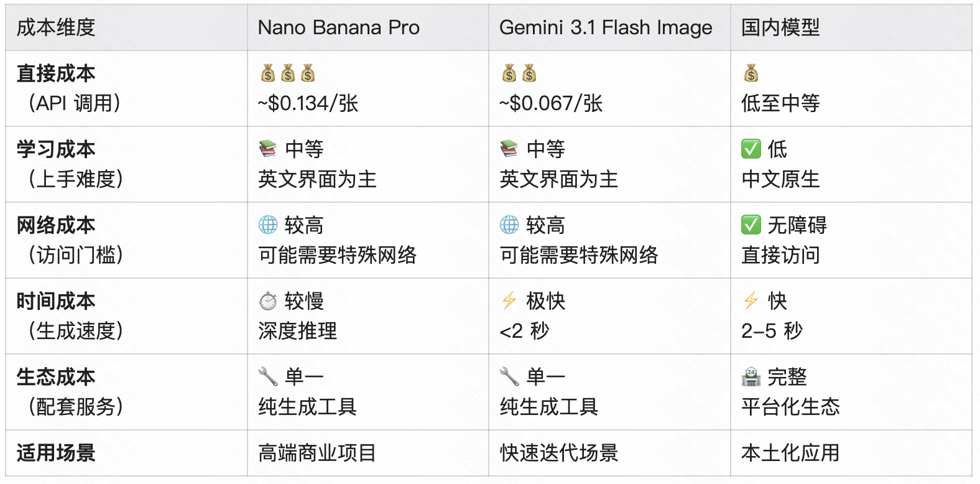Click the stopwatch icon beside 较慢

(268, 301)
